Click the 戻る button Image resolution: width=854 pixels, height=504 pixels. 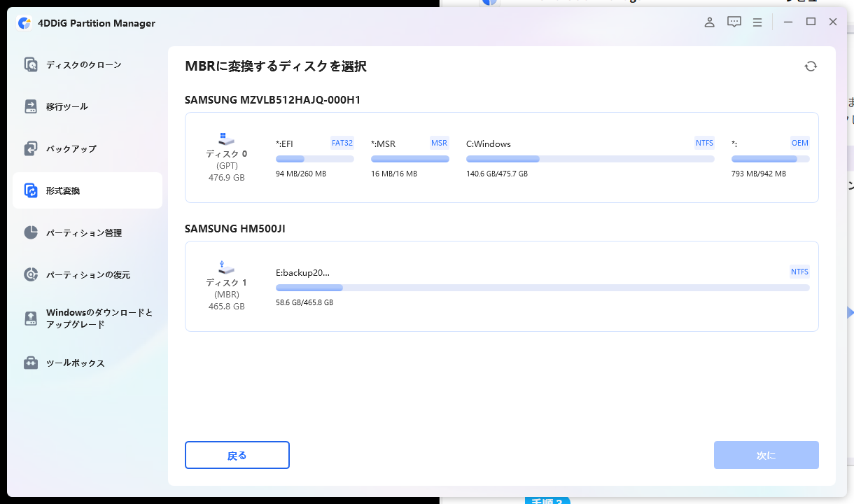click(237, 455)
